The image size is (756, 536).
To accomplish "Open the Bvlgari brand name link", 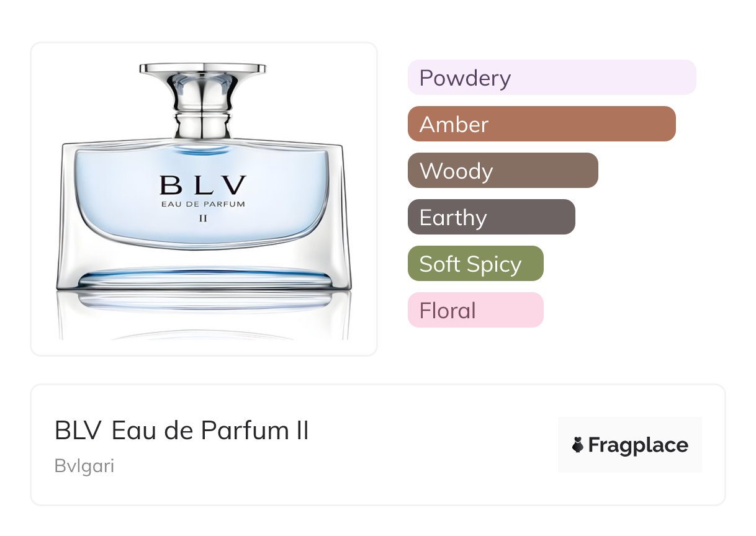I will [84, 466].
